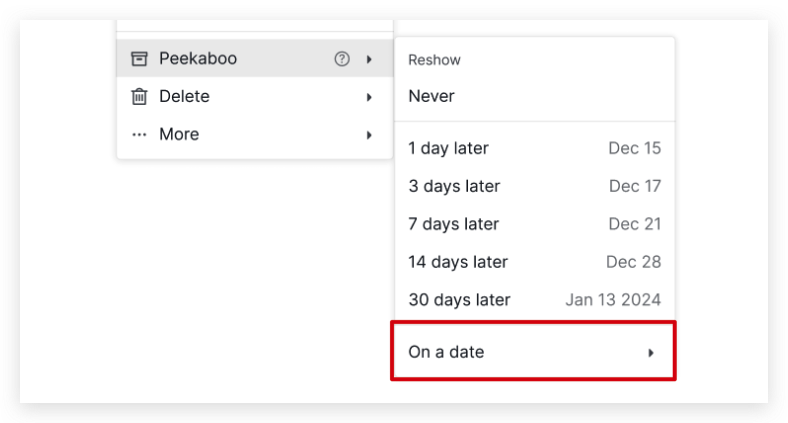
Task: Select the Peekaboo menu entry
Action: click(255, 58)
